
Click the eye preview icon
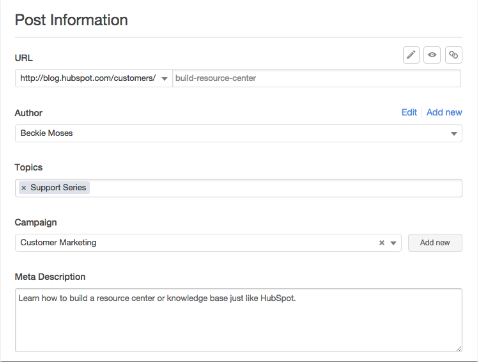click(x=432, y=55)
